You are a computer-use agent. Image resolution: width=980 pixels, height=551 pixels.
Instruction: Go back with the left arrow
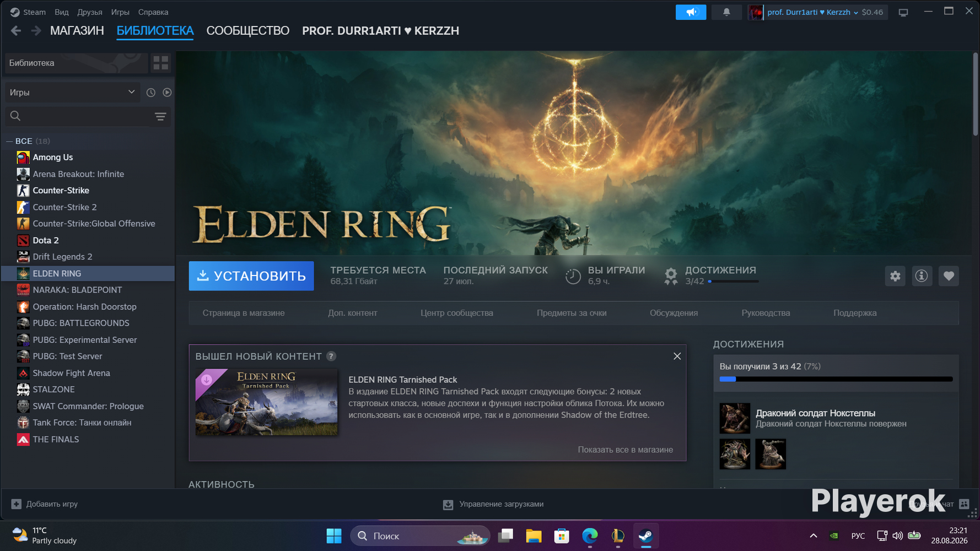(x=16, y=31)
